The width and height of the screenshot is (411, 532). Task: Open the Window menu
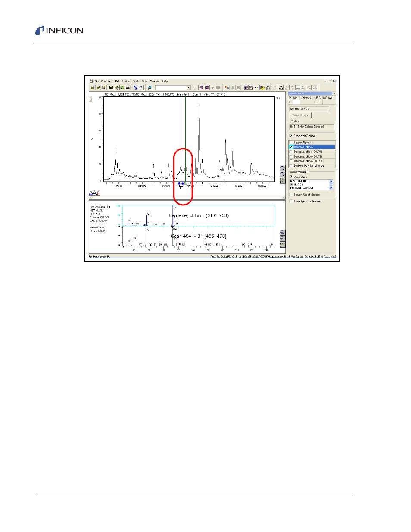click(x=155, y=81)
